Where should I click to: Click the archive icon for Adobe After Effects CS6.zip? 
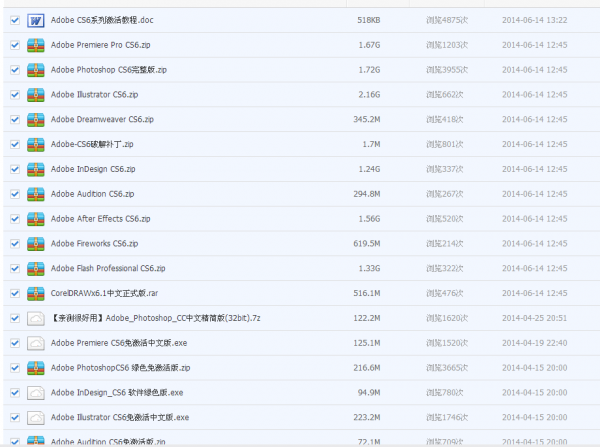36,219
